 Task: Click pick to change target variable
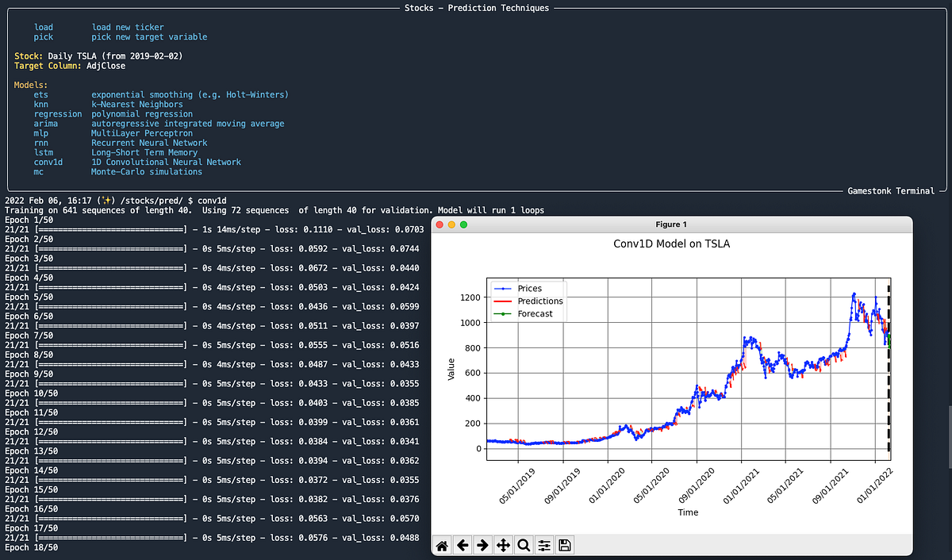43,36
